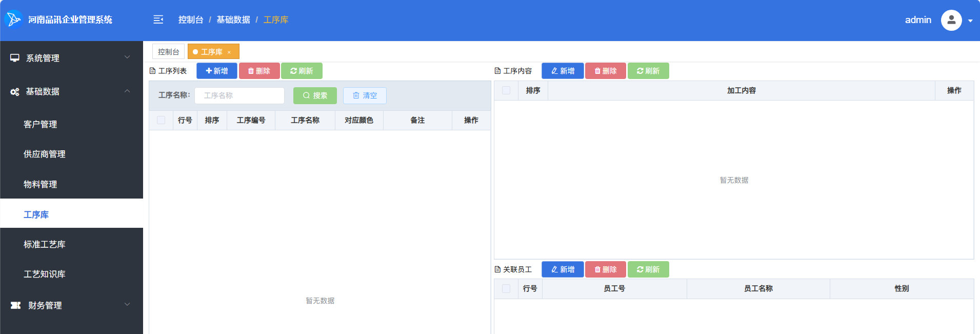Click 财务管理 menu label
The width and height of the screenshot is (980, 334).
point(45,305)
